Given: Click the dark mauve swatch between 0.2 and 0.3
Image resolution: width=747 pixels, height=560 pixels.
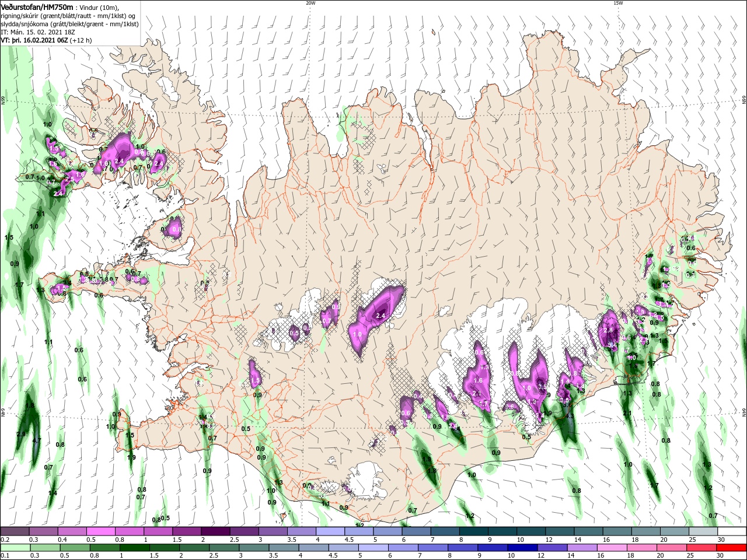Looking at the screenshot, I should 15,531.
